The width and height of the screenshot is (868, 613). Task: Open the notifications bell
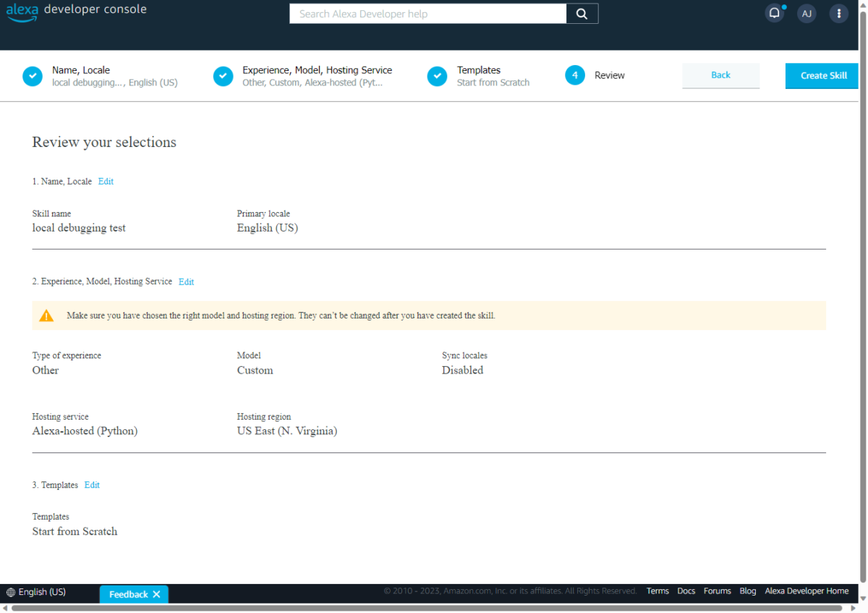[x=774, y=13]
